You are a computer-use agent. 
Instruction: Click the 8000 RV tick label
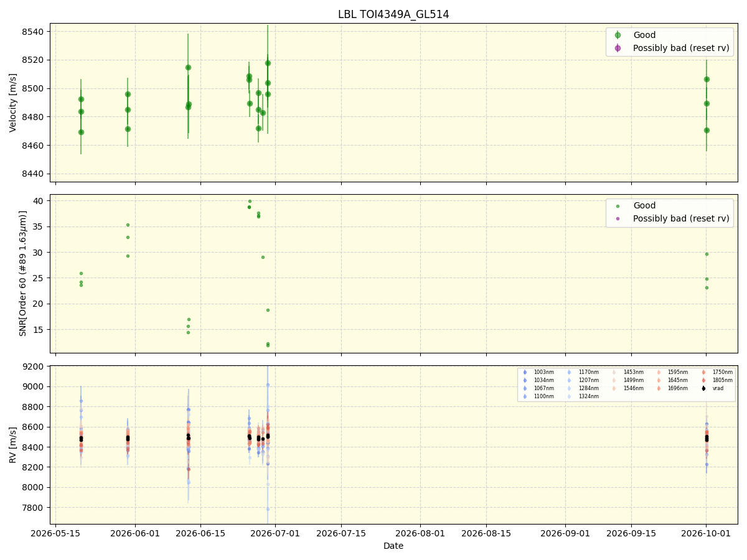tap(34, 487)
